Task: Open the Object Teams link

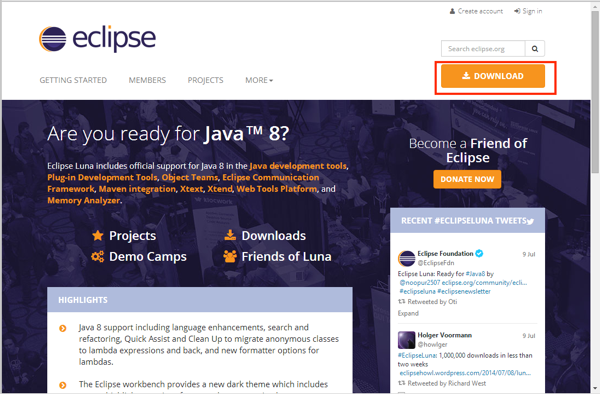Action: tap(189, 177)
